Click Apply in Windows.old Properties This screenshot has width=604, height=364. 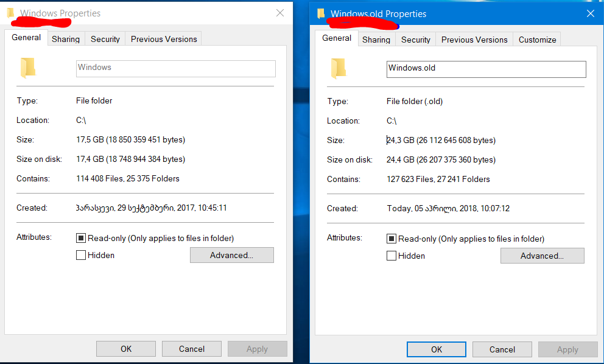[568, 349]
